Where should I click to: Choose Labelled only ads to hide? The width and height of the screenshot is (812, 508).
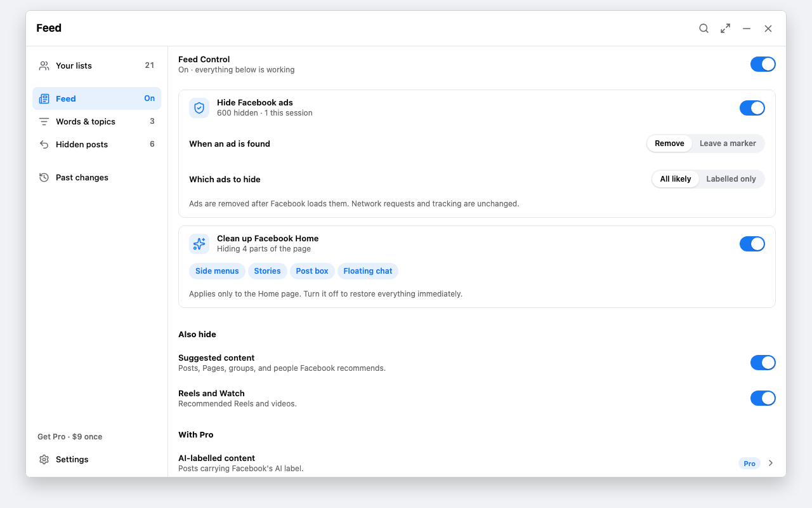coord(731,179)
